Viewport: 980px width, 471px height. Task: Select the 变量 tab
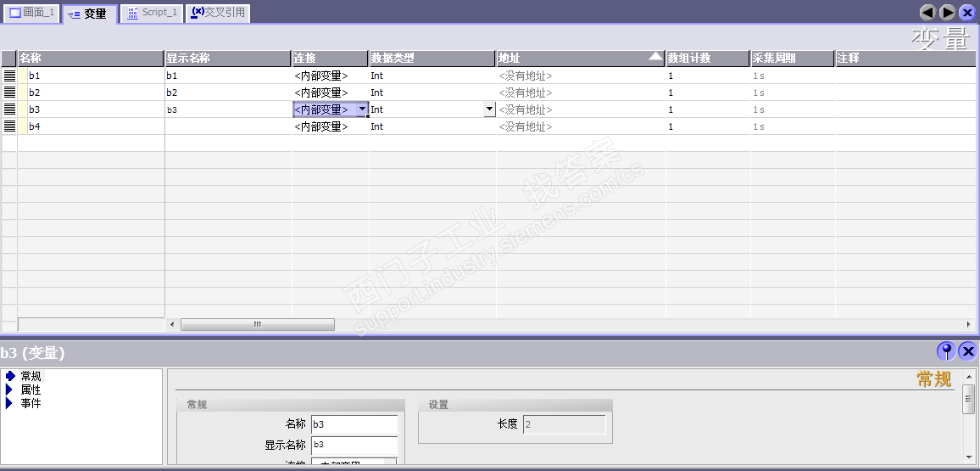pos(89,14)
